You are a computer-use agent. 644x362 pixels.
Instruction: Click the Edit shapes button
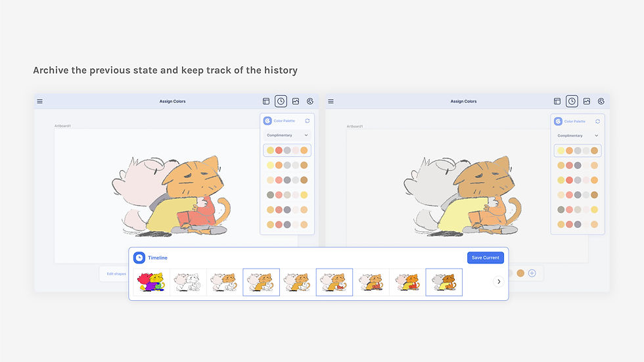click(116, 274)
